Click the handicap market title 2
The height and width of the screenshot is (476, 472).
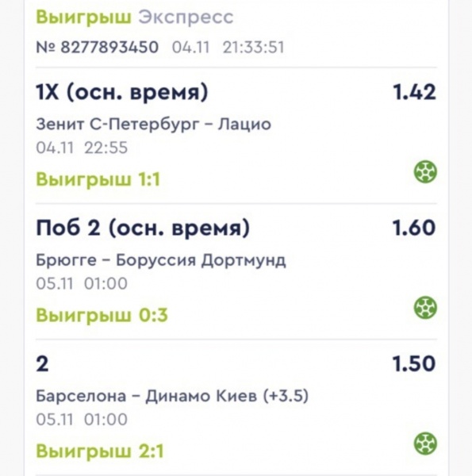coord(42,363)
